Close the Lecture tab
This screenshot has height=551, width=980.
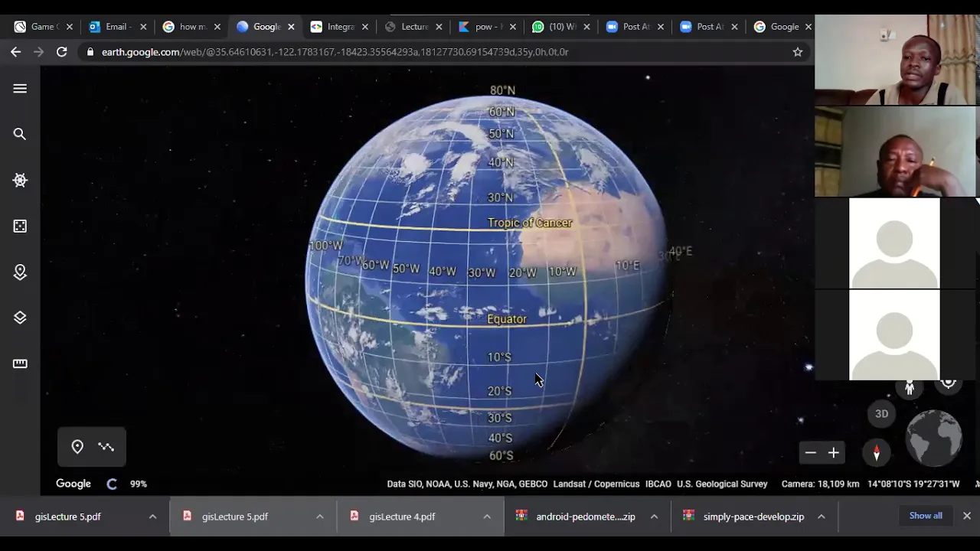(x=439, y=27)
